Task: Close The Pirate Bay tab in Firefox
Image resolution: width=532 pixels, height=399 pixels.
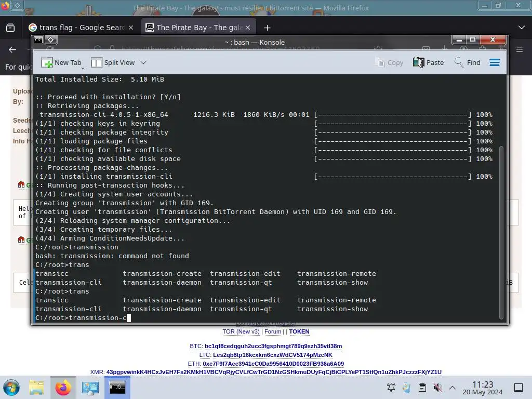Action: (248, 28)
